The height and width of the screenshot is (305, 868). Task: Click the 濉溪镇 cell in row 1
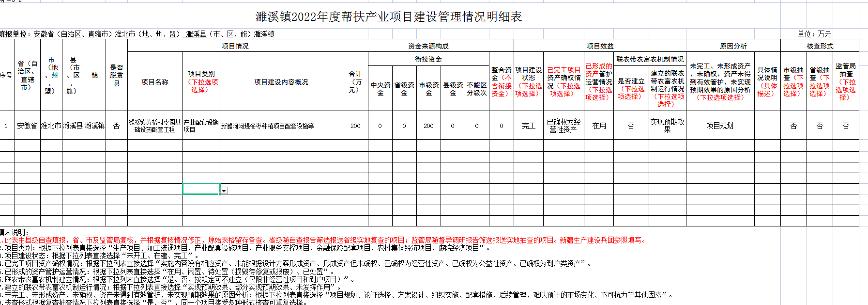click(95, 126)
